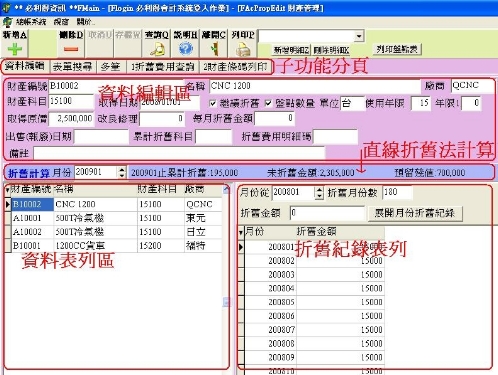Click the 單位 field showing 台

pos(352,103)
